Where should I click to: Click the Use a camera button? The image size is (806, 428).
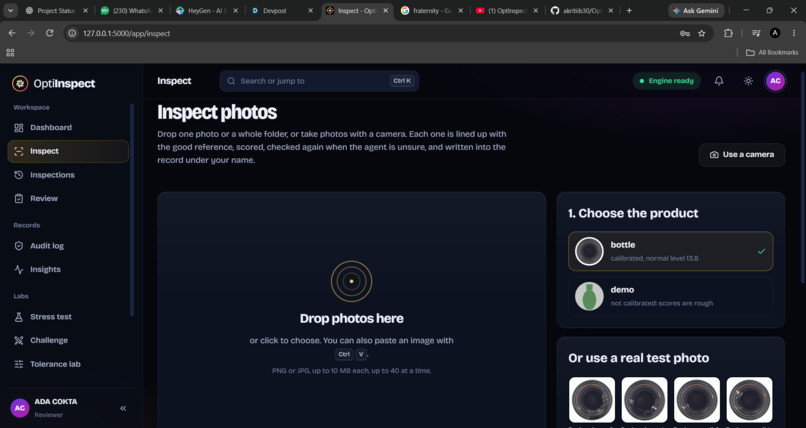[742, 155]
